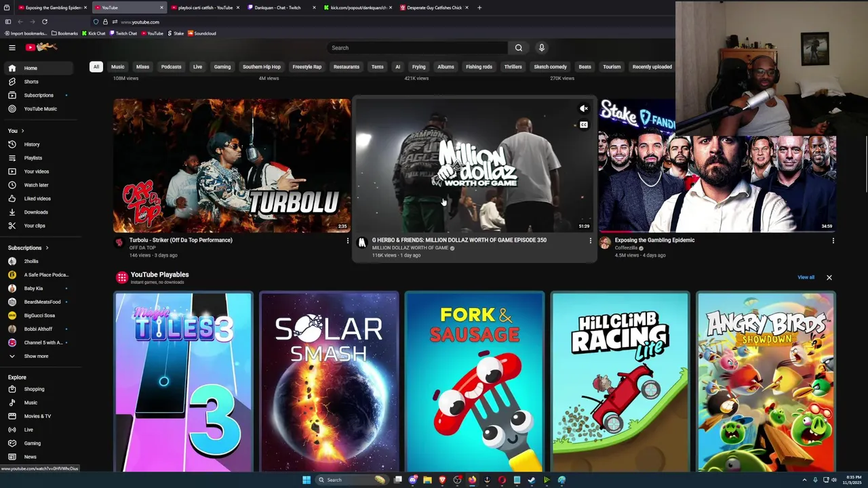Open Movies & TV under Explore
Screen dimensions: 868x488
coord(37,416)
